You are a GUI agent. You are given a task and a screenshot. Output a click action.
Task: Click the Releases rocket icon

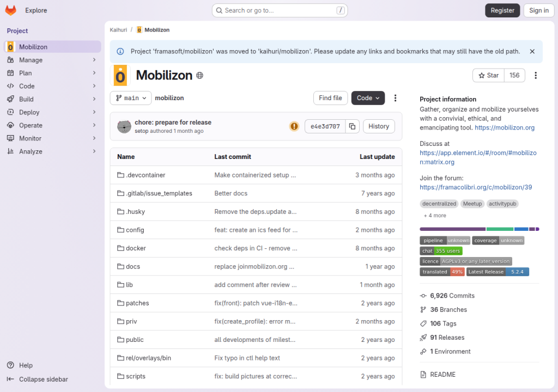point(423,337)
